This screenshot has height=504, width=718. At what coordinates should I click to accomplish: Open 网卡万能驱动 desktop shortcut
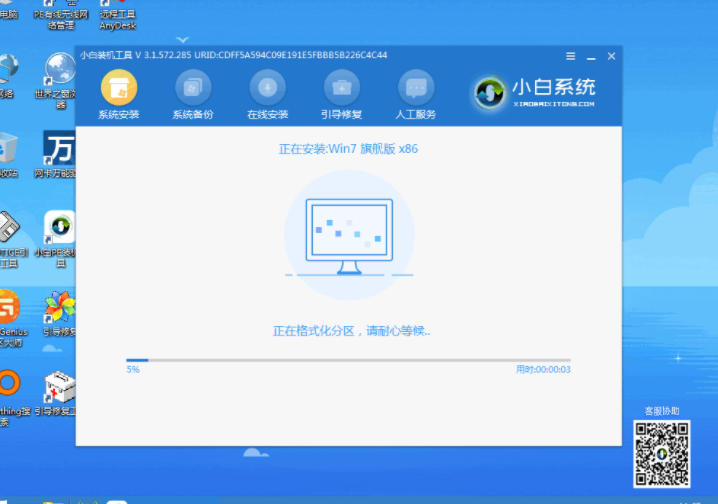click(x=61, y=153)
